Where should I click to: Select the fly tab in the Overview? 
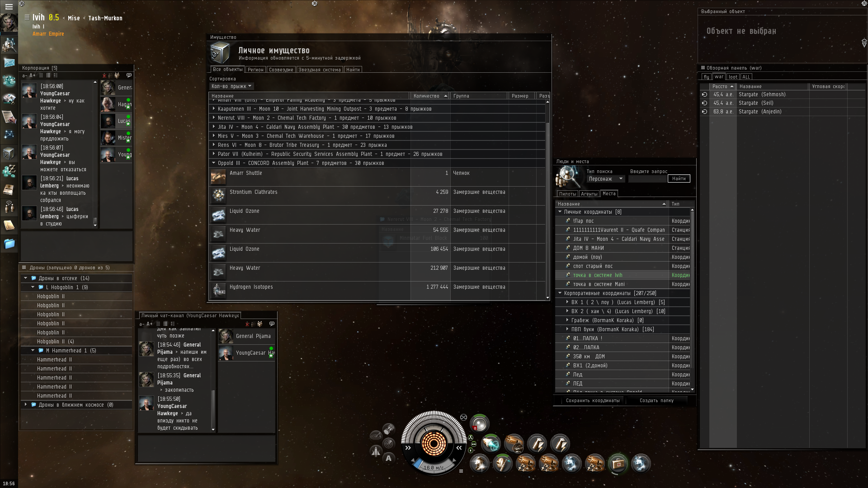(706, 77)
